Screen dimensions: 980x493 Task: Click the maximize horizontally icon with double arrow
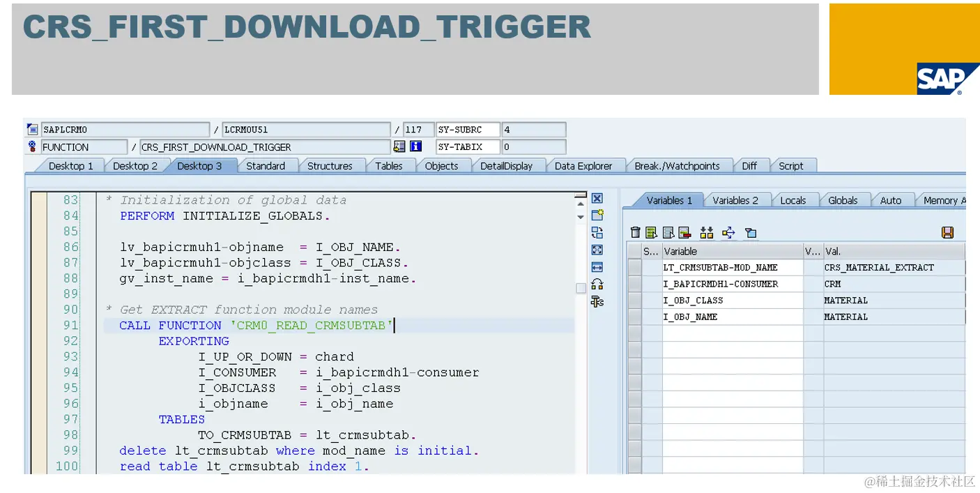tap(597, 267)
